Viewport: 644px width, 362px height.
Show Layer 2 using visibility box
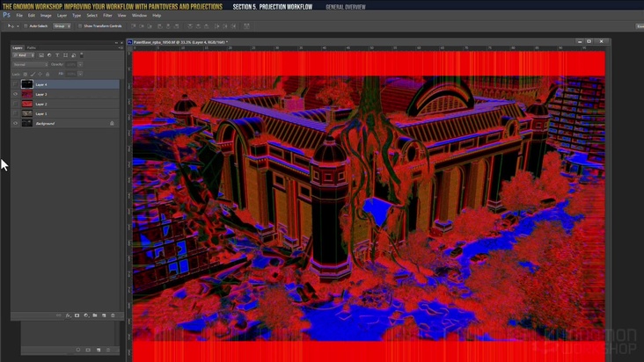(15, 104)
